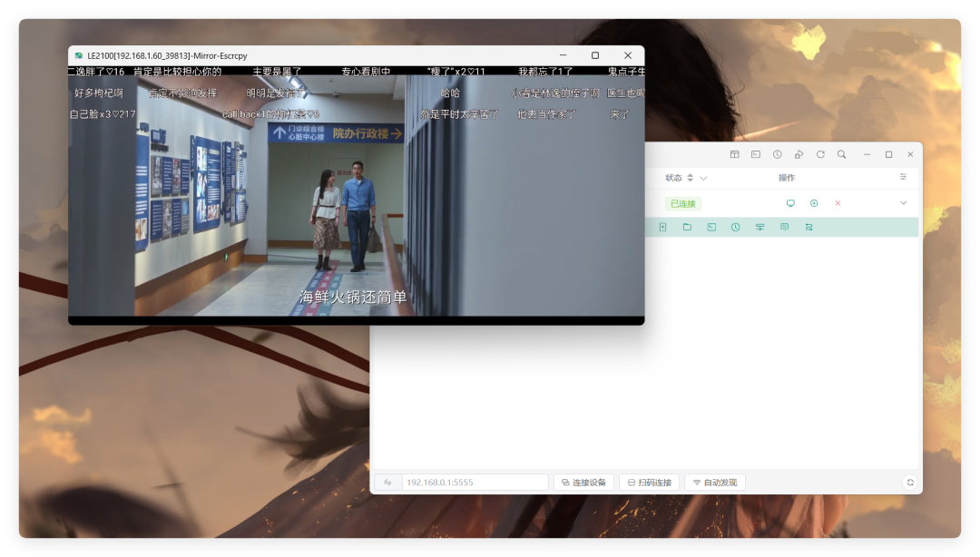The image size is (980, 557).
Task: Collapse the device row with the chevron
Action: point(903,203)
